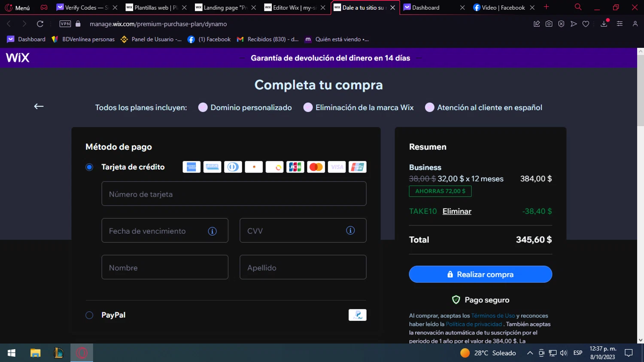Click the address bar URL
The height and width of the screenshot is (362, 644).
tap(158, 24)
